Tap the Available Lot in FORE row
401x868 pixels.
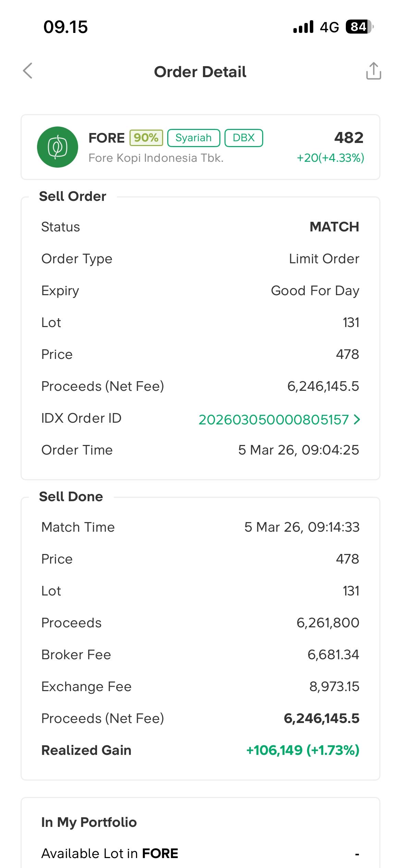200,854
